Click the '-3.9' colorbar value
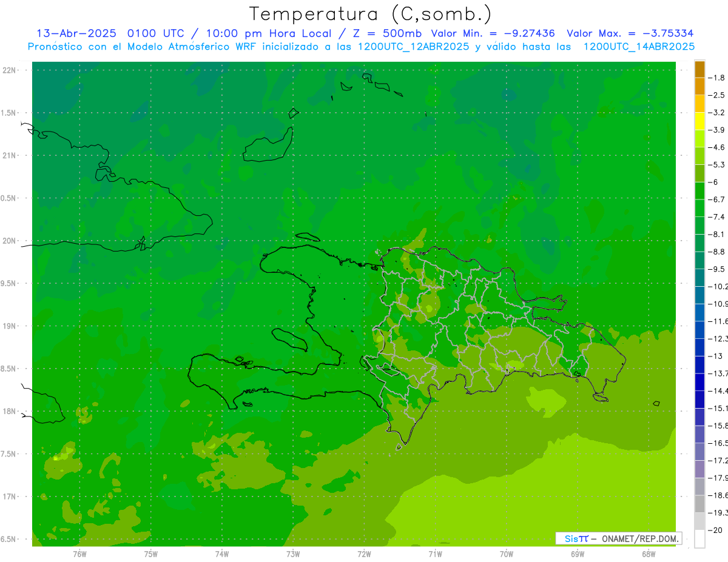The image size is (728, 562). tap(716, 130)
